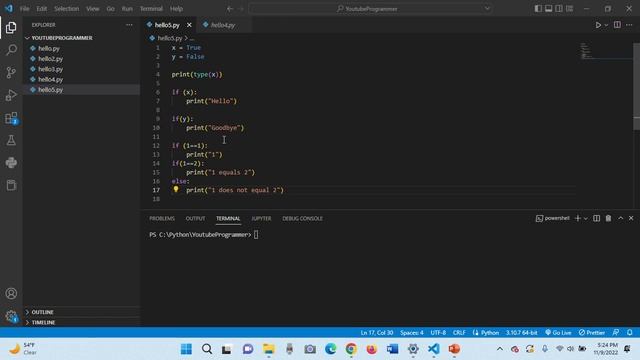Kill terminal with trash icon
Viewport: 640px width, 360px height.
[608, 218]
